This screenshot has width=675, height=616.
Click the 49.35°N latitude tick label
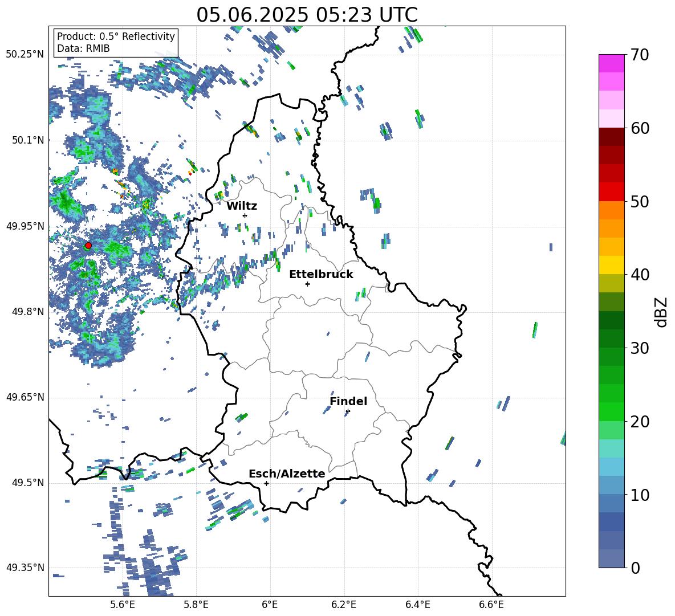pos(25,568)
